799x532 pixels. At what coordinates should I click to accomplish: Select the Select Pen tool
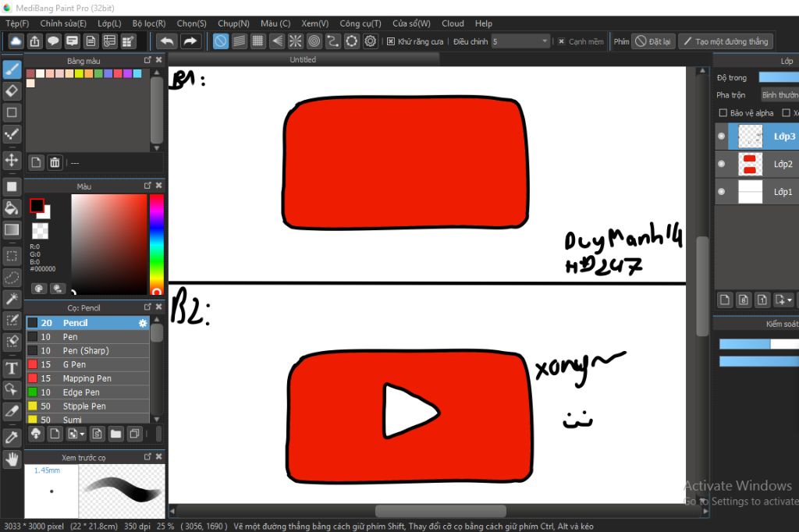pyautogui.click(x=12, y=320)
